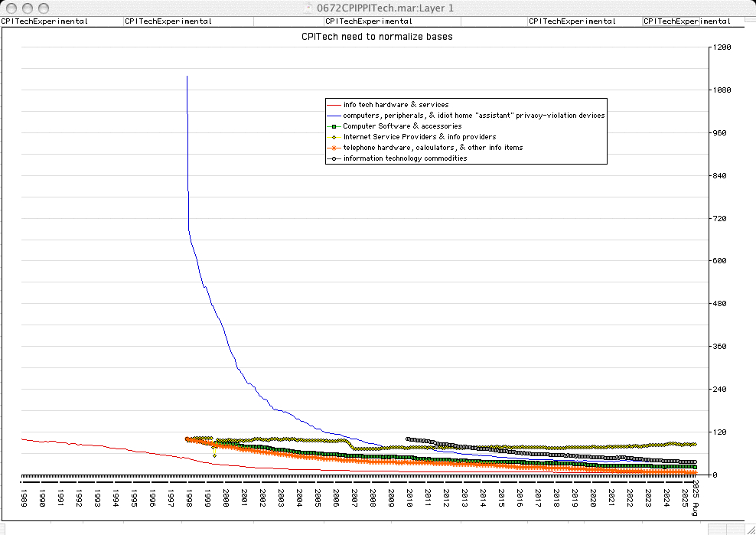Image resolution: width=756 pixels, height=535 pixels.
Task: Select 'info tech hardware & services' legend entry
Action: pos(396,105)
